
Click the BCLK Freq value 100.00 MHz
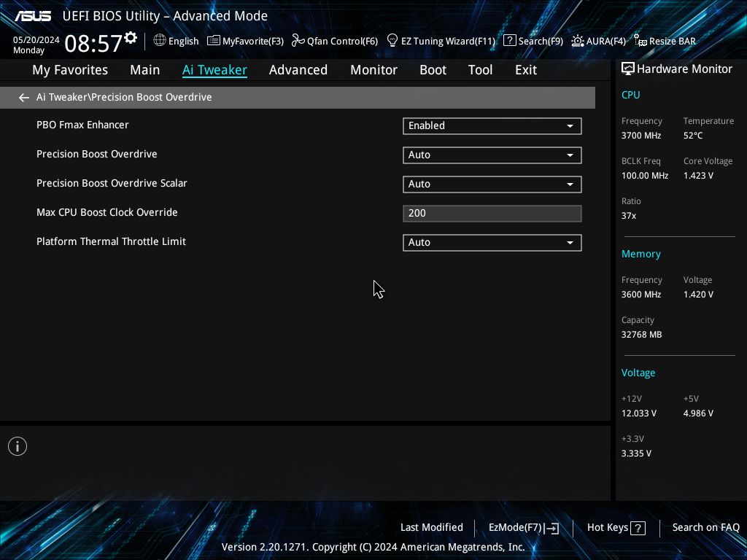tap(645, 176)
